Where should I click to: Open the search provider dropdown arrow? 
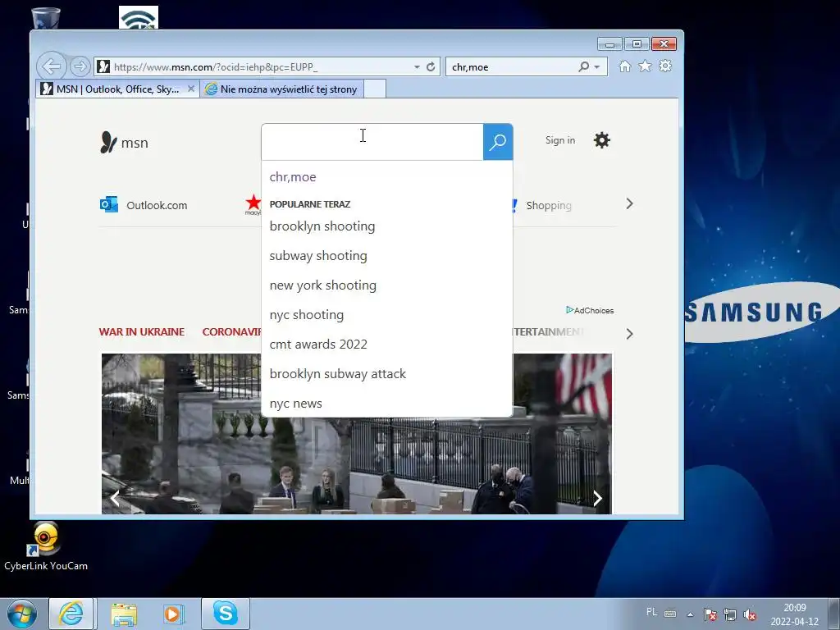(597, 67)
